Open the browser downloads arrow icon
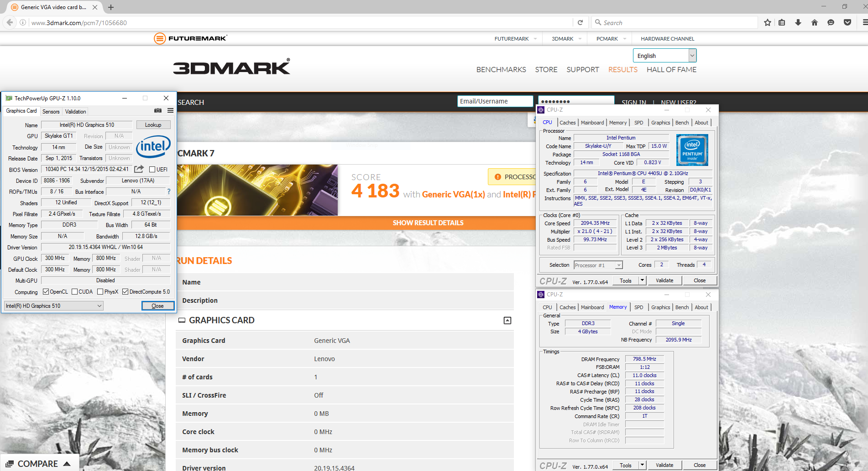Image resolution: width=868 pixels, height=471 pixels. [798, 22]
